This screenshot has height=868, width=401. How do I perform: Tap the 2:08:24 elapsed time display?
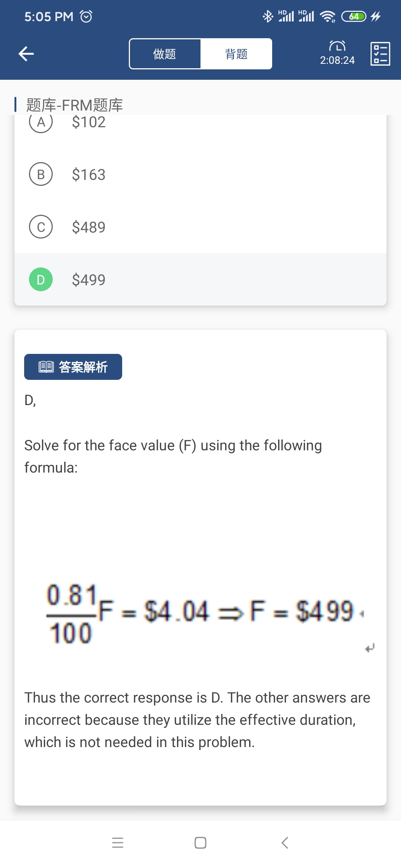pyautogui.click(x=337, y=60)
